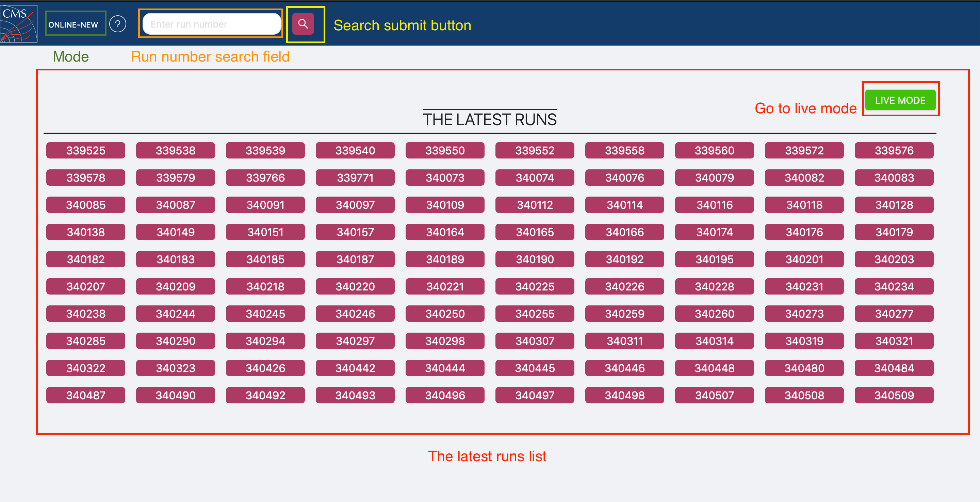980x502 pixels.
Task: Switch to LIVE MODE
Action: [900, 100]
